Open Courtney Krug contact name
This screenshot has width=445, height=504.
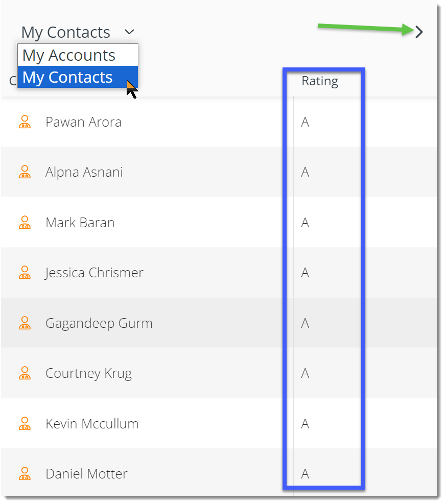pyautogui.click(x=89, y=374)
